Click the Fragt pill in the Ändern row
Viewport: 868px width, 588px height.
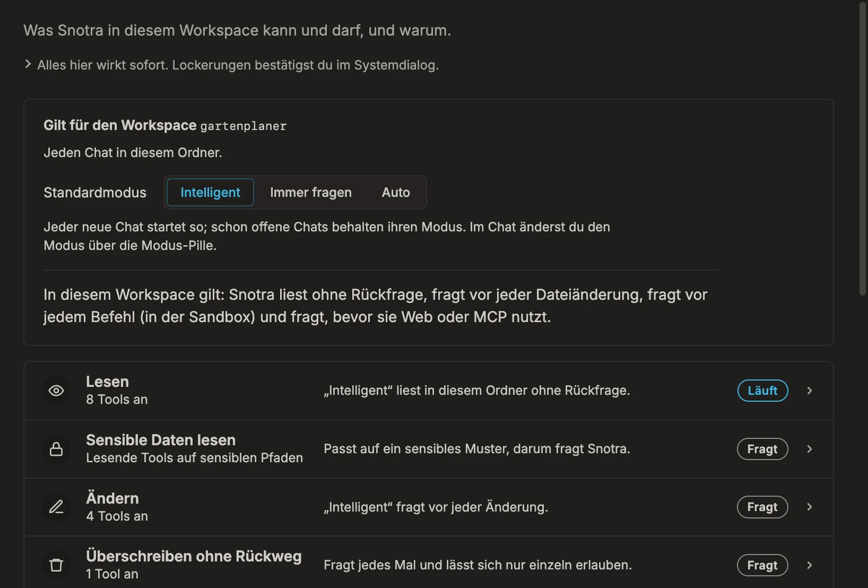762,507
